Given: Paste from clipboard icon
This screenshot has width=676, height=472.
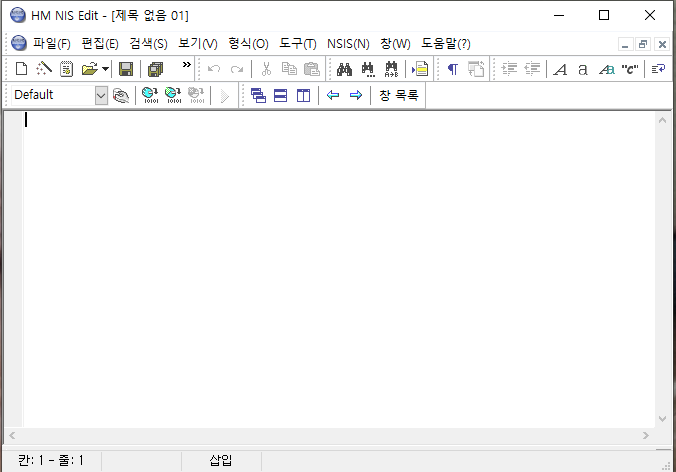Looking at the screenshot, I should coord(312,69).
